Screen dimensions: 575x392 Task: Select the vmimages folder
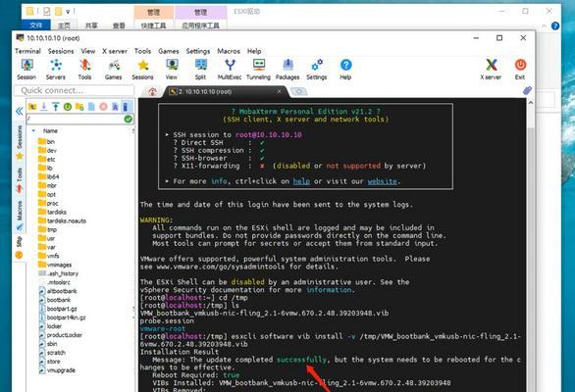[x=55, y=265]
